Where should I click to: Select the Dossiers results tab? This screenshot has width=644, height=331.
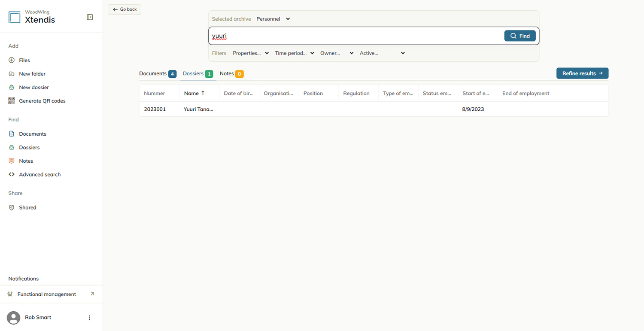[x=198, y=74]
